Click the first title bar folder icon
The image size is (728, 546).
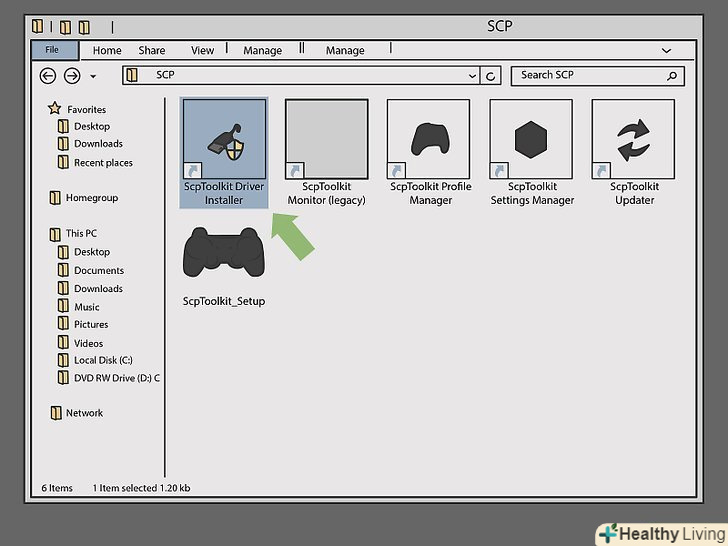(x=38, y=26)
